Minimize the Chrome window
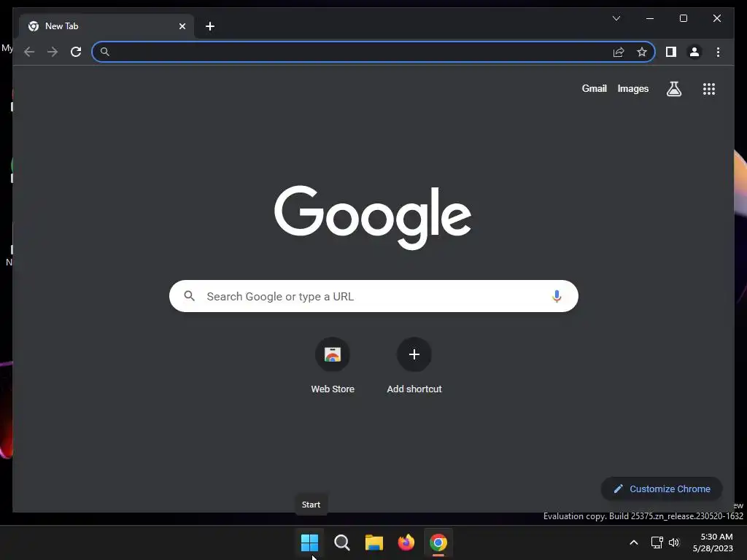The image size is (747, 560). click(650, 18)
